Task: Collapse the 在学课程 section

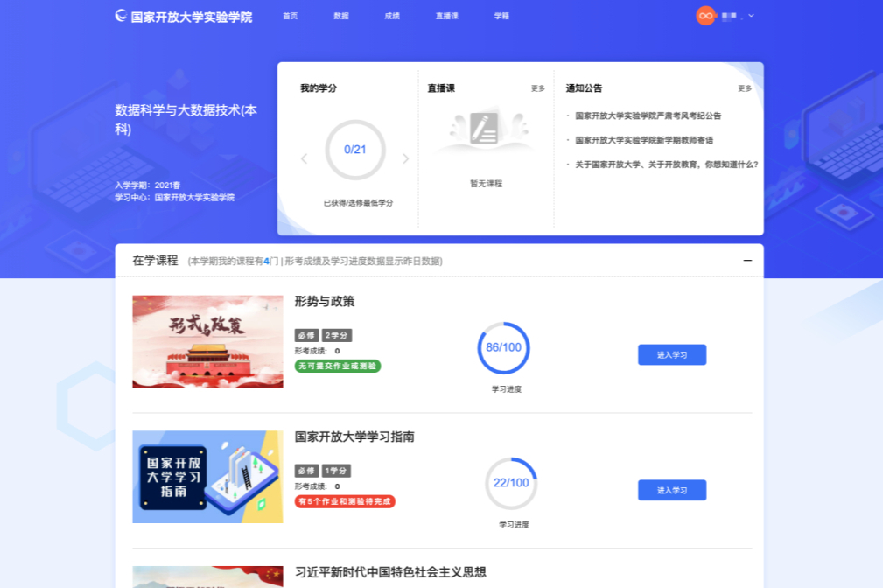Action: [x=747, y=260]
